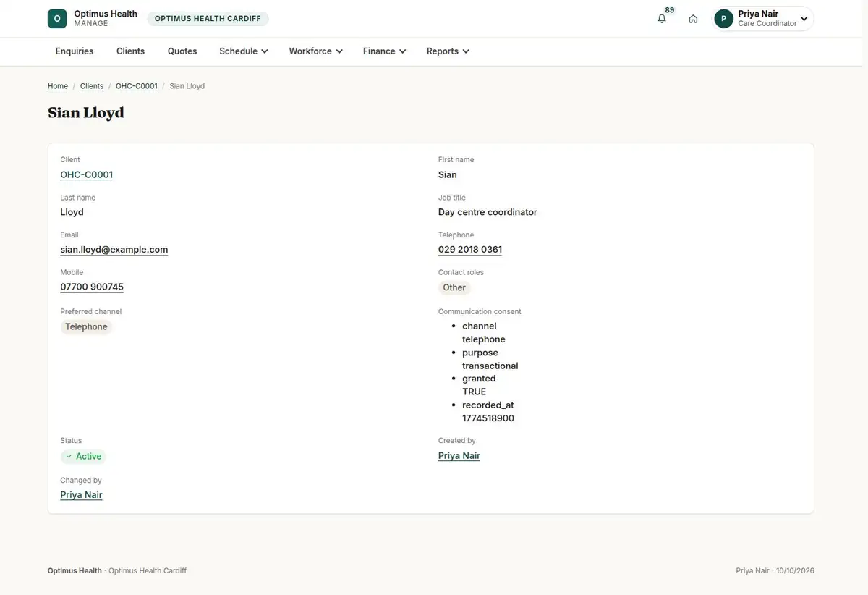The image size is (868, 595).
Task: Open the Workforce dropdown
Action: pos(315,51)
